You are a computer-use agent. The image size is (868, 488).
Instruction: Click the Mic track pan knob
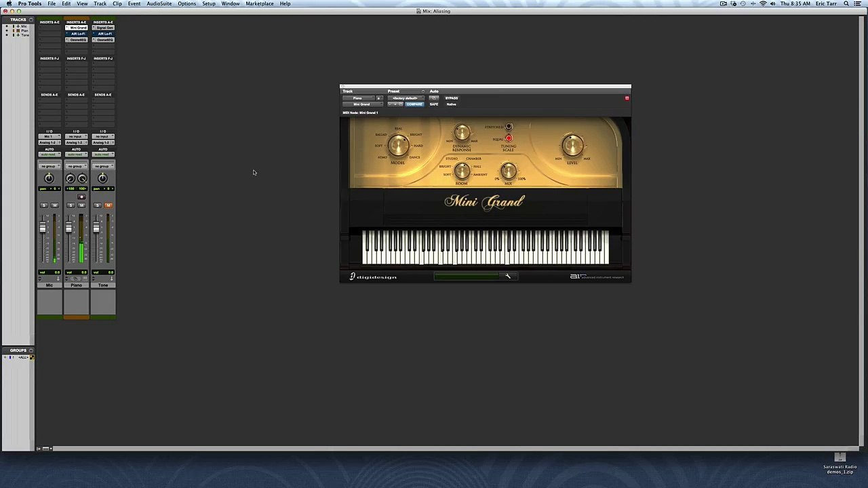(49, 178)
